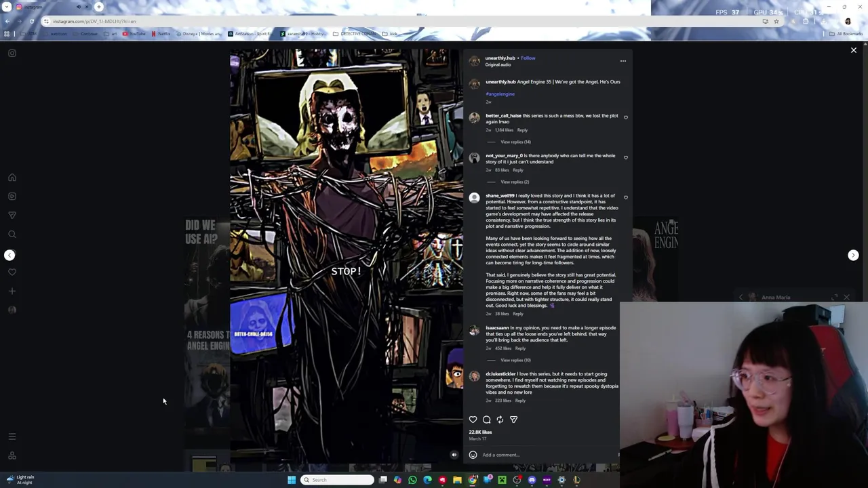
Task: Open the profile avatar in the sidebar
Action: (12, 310)
